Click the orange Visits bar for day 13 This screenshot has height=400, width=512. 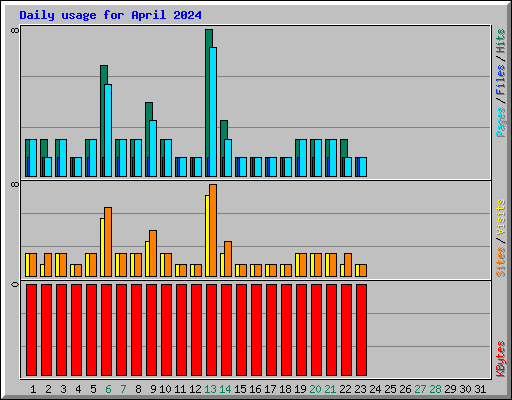(213, 230)
